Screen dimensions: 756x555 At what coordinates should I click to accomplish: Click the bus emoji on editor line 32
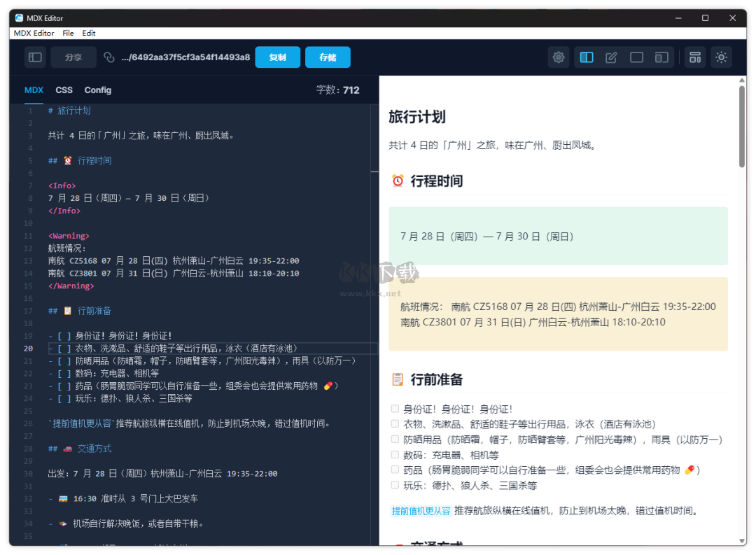click(63, 498)
